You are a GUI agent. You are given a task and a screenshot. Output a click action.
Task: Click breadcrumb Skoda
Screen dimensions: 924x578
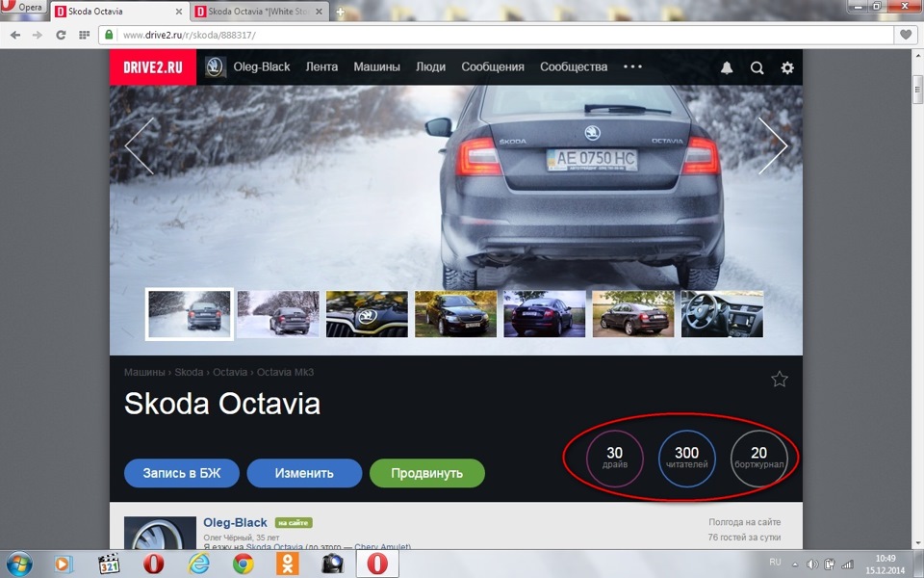(189, 372)
